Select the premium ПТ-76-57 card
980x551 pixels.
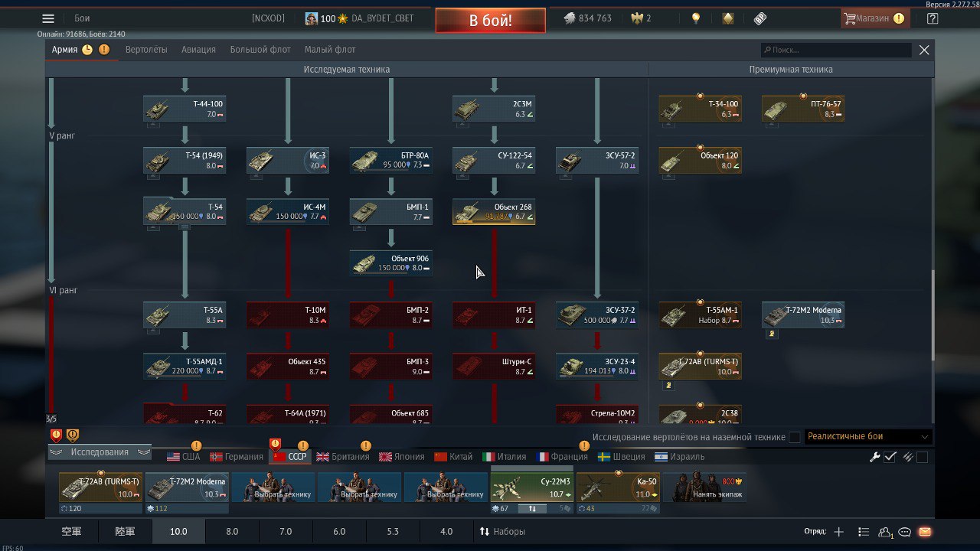coord(803,109)
